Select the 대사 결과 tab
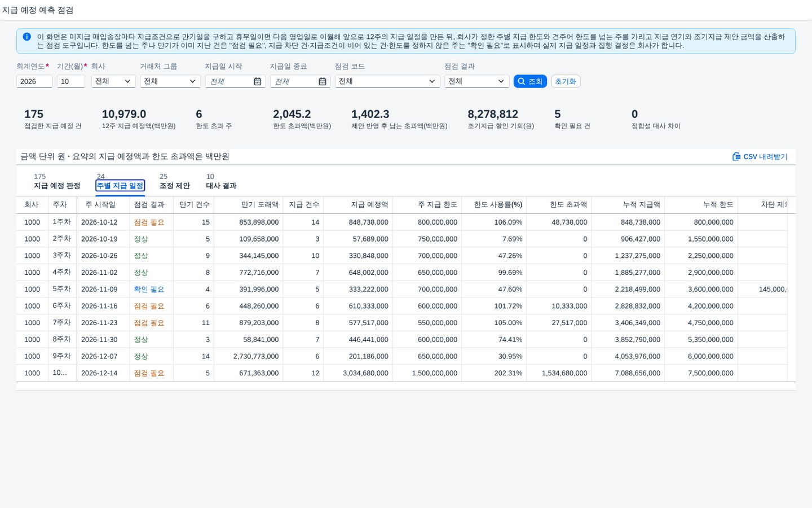 coord(221,186)
